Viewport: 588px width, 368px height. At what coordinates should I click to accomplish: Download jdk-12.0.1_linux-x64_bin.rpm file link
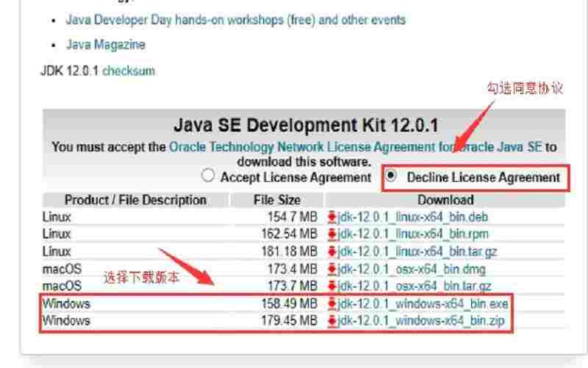[x=413, y=234]
